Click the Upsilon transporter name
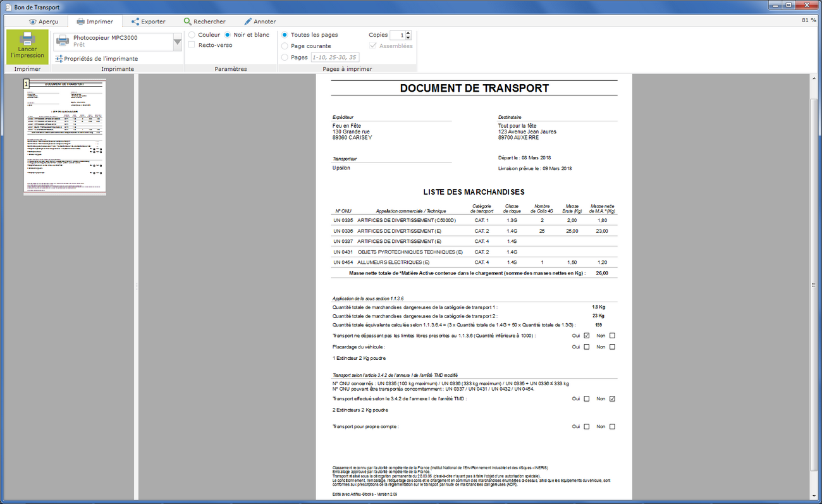 [341, 168]
